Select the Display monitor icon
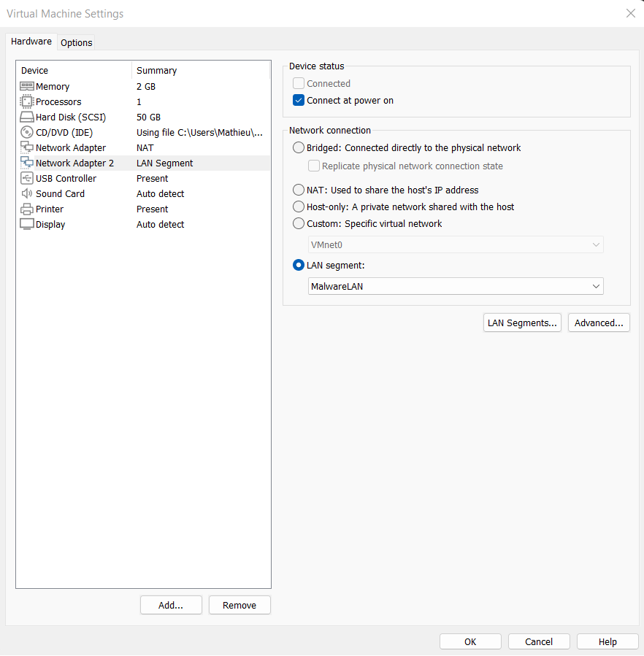The height and width of the screenshot is (656, 644). (27, 224)
